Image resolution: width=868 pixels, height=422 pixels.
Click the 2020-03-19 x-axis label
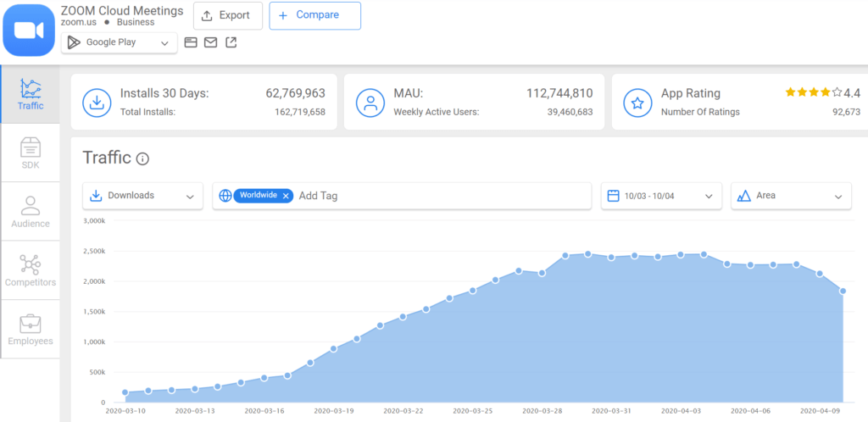click(333, 412)
